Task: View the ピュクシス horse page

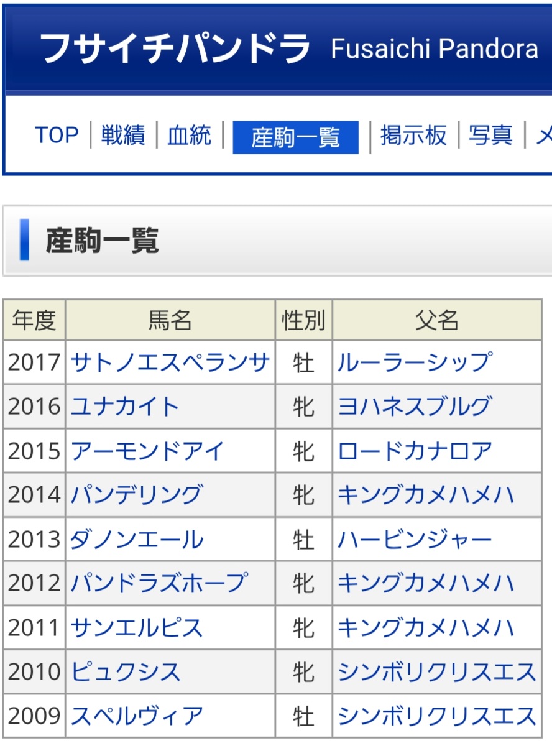Action: (x=126, y=672)
